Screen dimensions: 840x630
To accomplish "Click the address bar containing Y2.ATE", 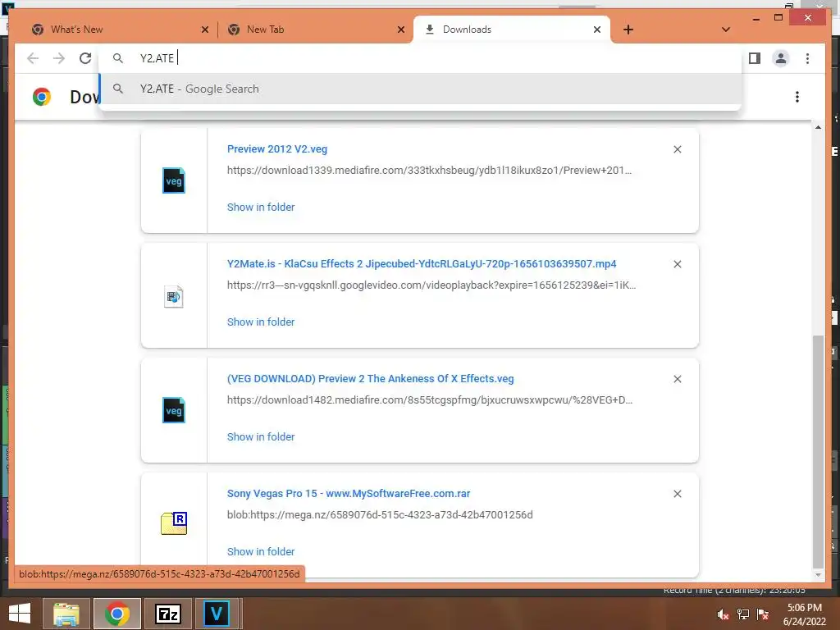I will (x=420, y=58).
